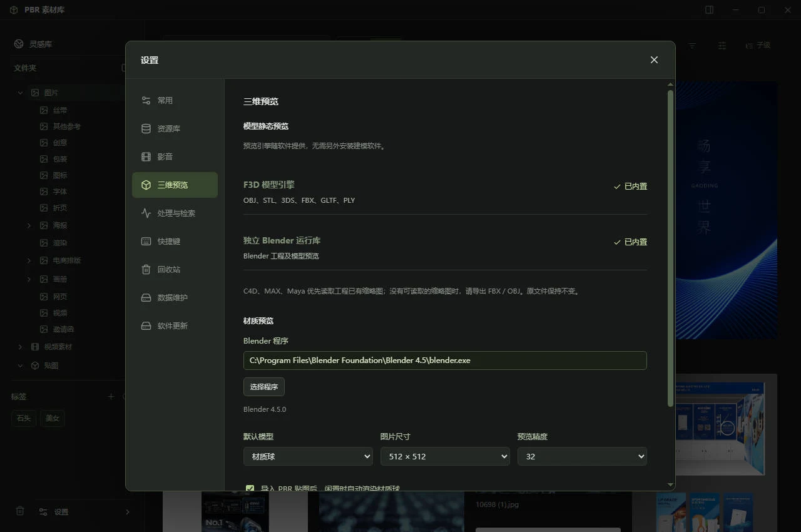Expand the 电商排版 folder chevron
Viewport: 801px width, 532px height.
(x=29, y=260)
